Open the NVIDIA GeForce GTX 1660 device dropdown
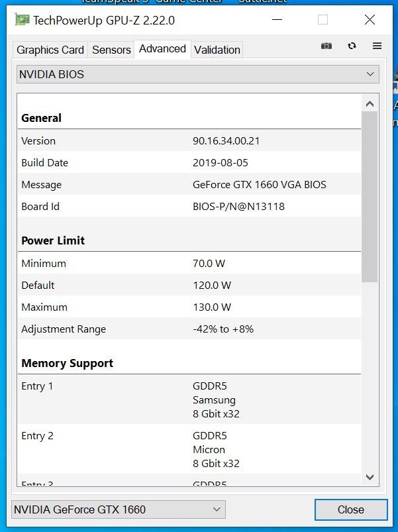 tap(119, 509)
